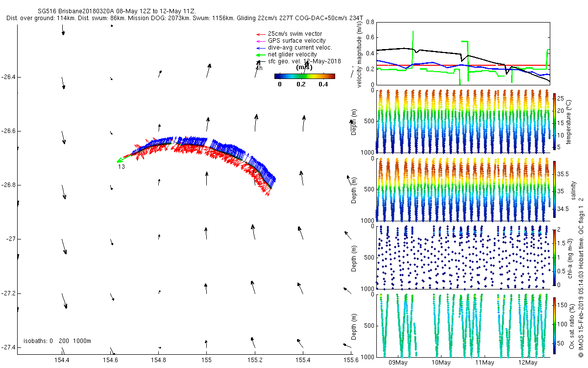Click the temperature (°C) colorbar
The width and height of the screenshot is (588, 368).
[x=555, y=122]
